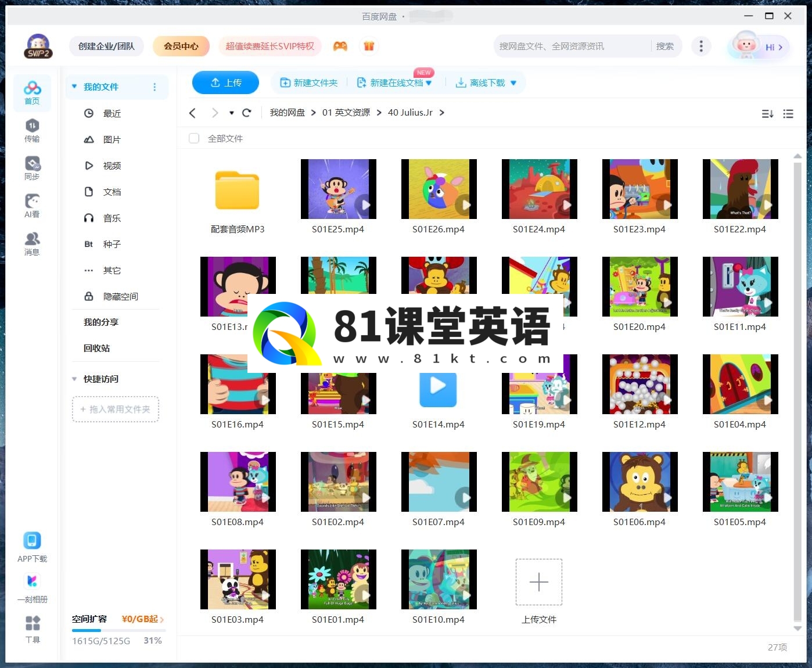The height and width of the screenshot is (668, 812).
Task: Click the storage usage progress bar
Action: tap(118, 630)
